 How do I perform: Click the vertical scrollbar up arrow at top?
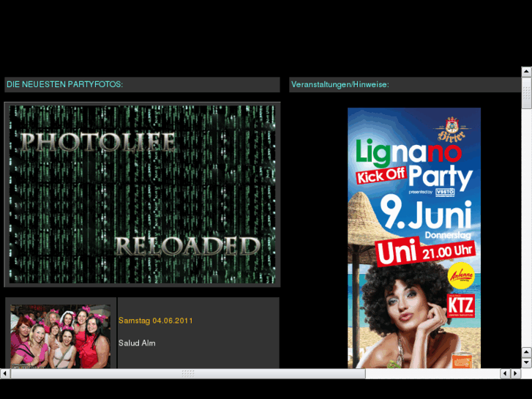point(526,71)
